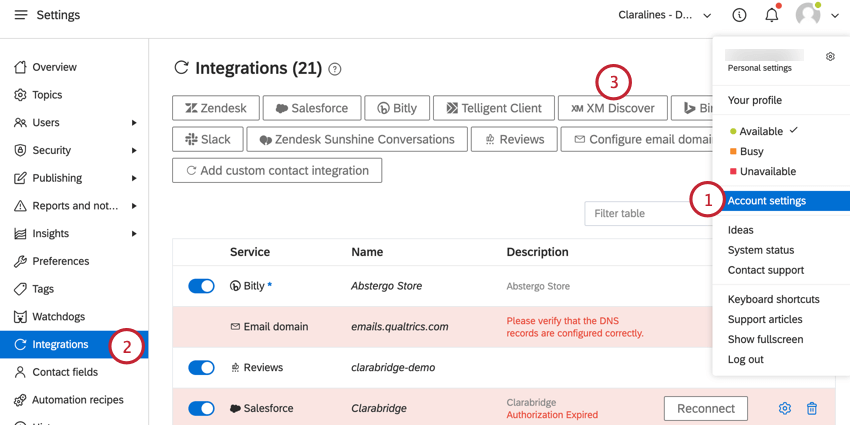This screenshot has width=850, height=425.
Task: Reconnect the Salesforce Clarabridge integration
Action: pos(706,409)
